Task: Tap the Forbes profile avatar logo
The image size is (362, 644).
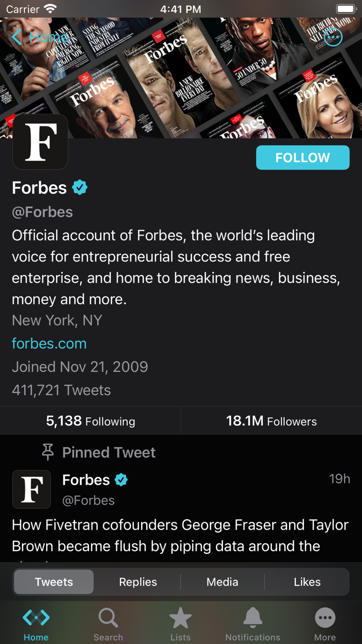Action: coord(40,142)
